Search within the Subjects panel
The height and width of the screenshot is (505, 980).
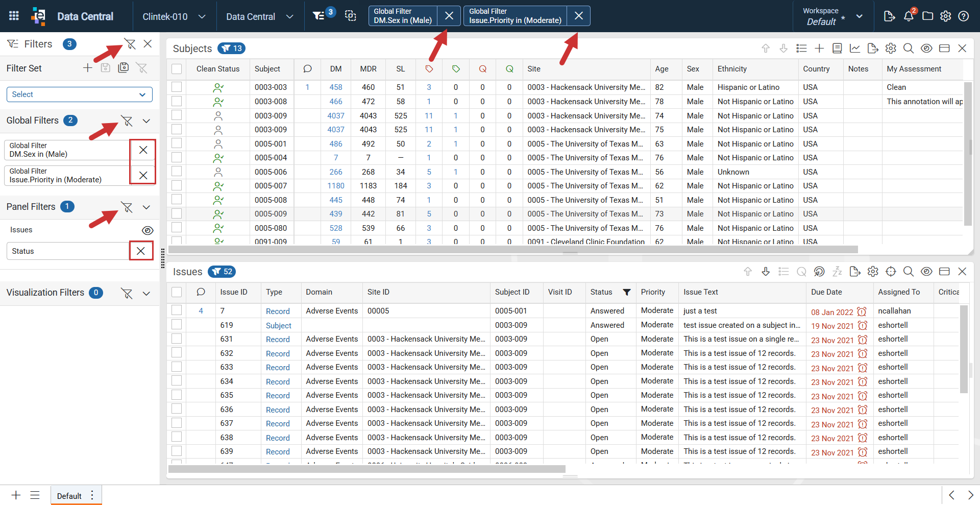tap(909, 48)
